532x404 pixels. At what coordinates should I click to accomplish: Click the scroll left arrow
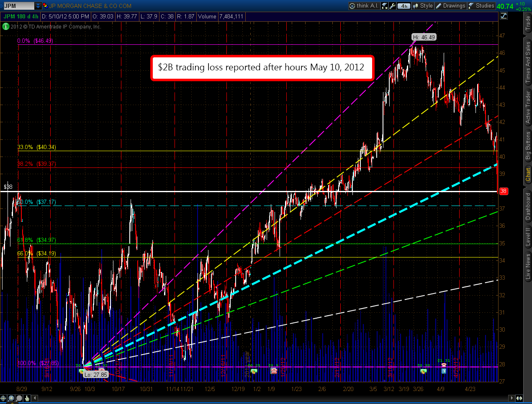[x=35, y=398]
